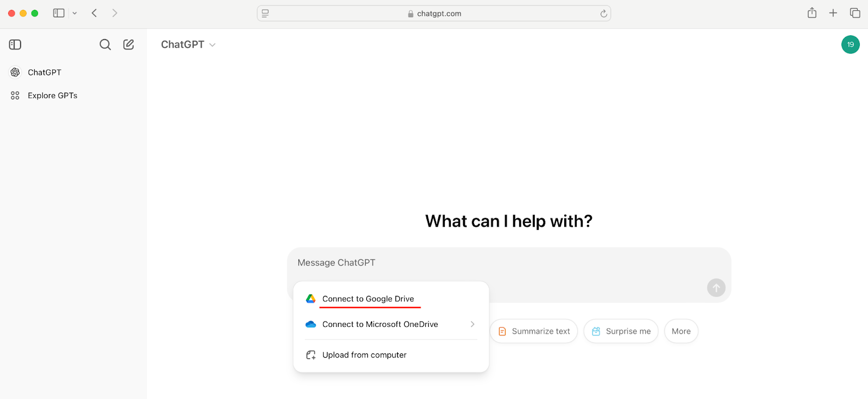Screen dimensions: 868x399
Task: Click the More suggestions button
Action: [681, 331]
